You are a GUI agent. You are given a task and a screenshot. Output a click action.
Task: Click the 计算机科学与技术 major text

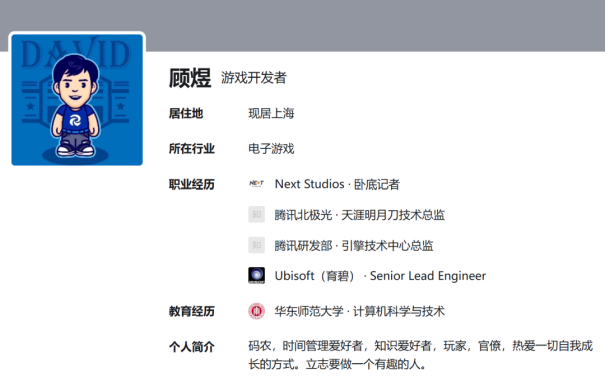click(x=399, y=311)
